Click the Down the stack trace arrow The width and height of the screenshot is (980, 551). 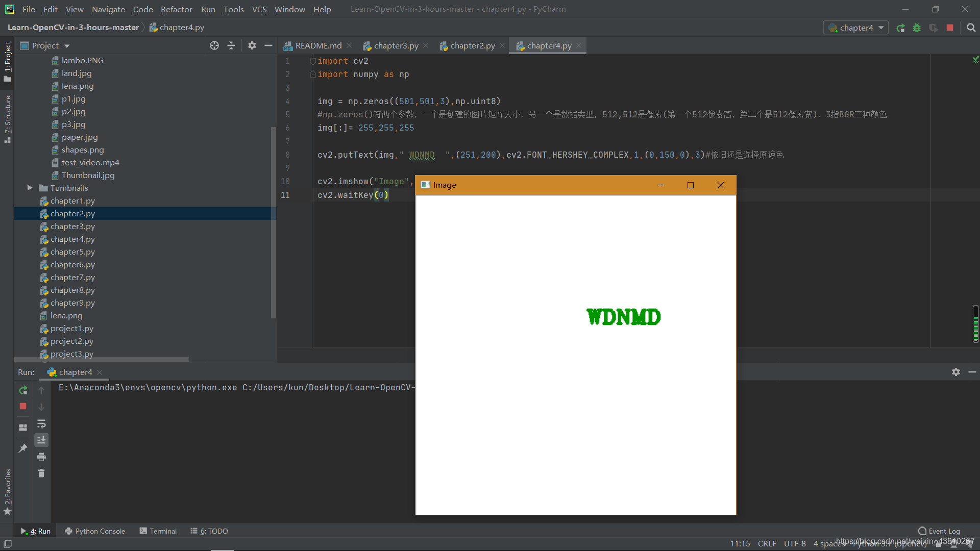41,407
